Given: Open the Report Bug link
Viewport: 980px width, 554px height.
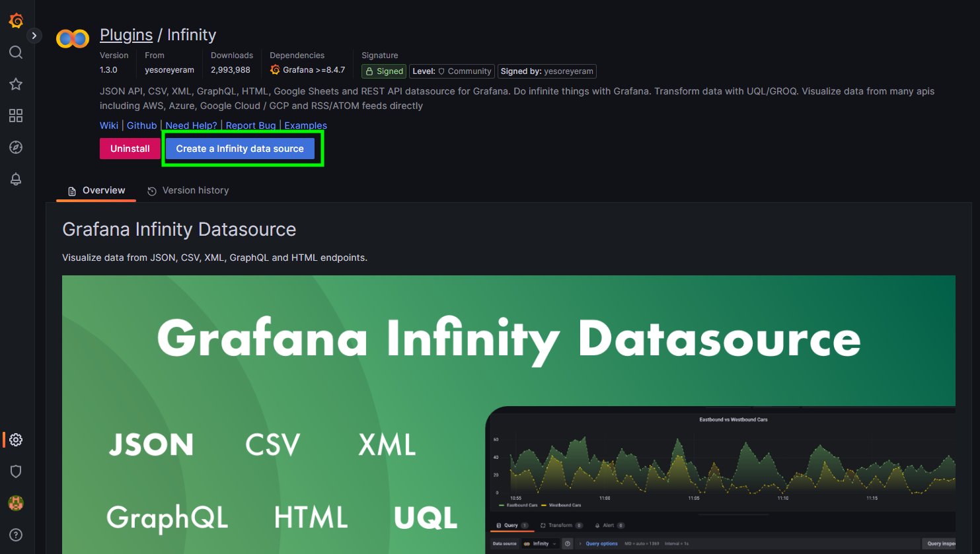Looking at the screenshot, I should 250,125.
